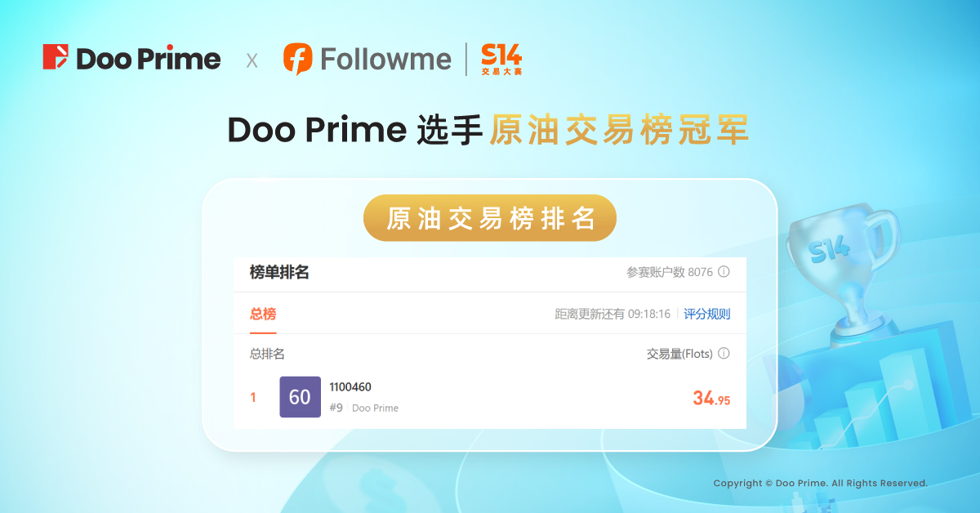Click the Doo Prime wordmark text
Viewport: 980px width, 513px height.
point(149,59)
